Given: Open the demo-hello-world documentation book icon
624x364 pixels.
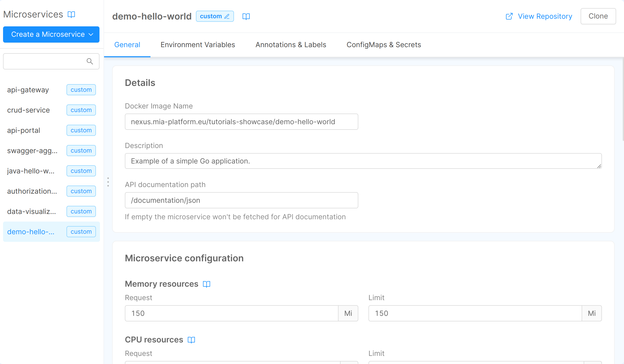Looking at the screenshot, I should (x=246, y=16).
